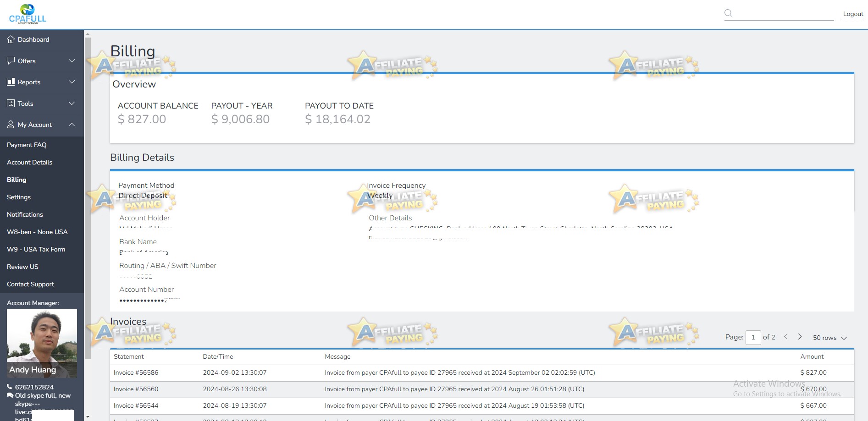Open Account Details page
Screen dimensions: 868x421
pyautogui.click(x=29, y=162)
